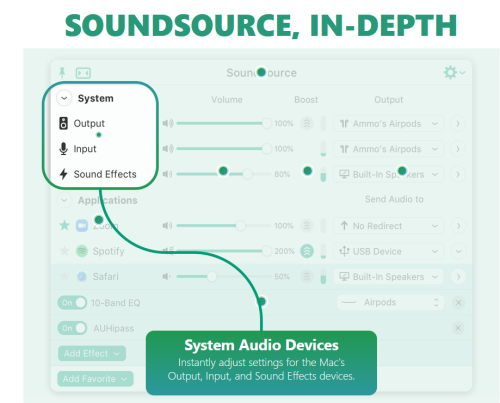
Task: Click the Boost column header
Action: [306, 100]
